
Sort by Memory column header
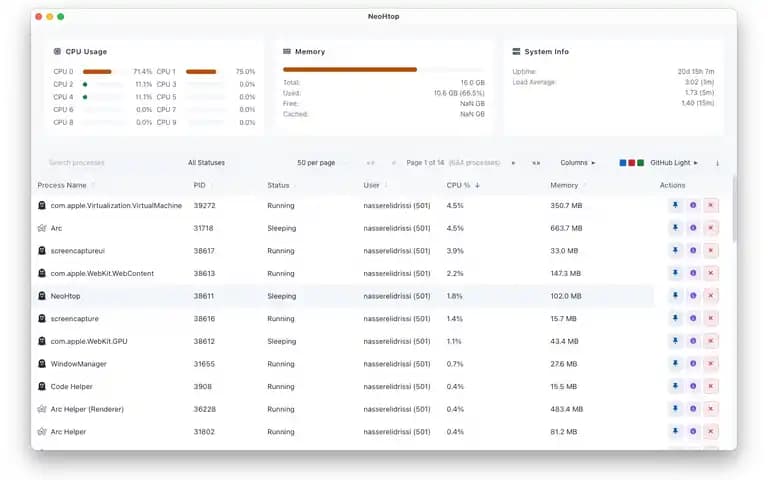click(x=564, y=185)
